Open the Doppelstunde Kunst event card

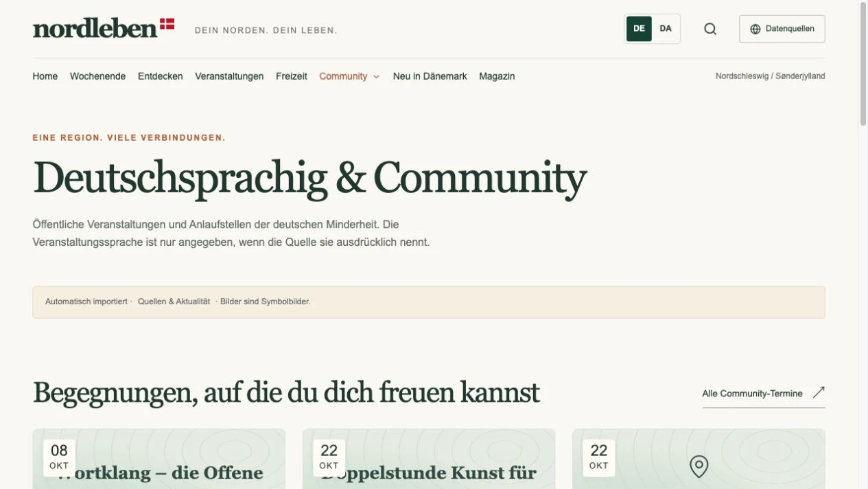429,459
